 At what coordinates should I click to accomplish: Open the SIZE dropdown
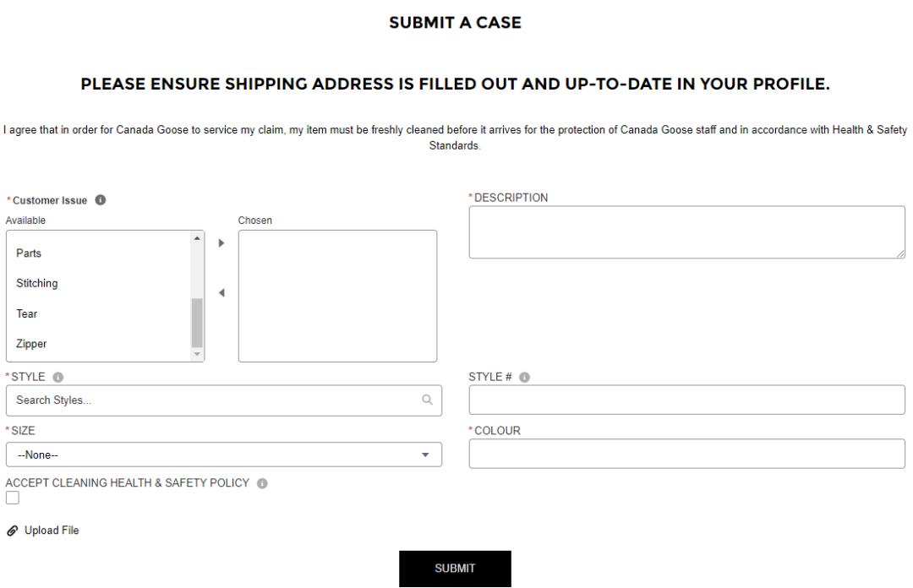[223, 455]
